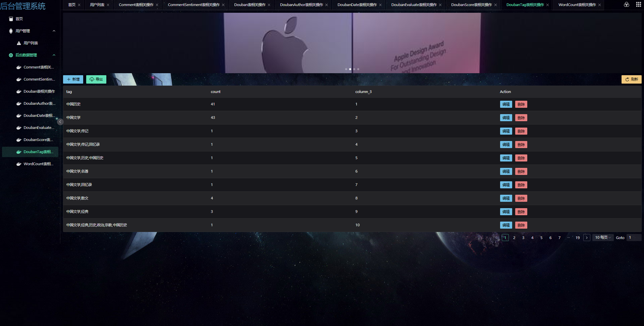Select the first carousel indicator dot
Image resolution: width=644 pixels, height=326 pixels.
[x=346, y=69]
